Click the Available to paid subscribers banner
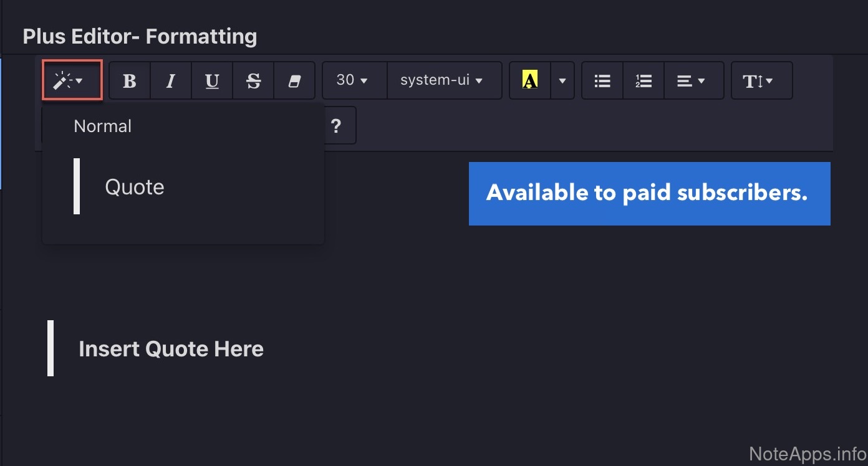The width and height of the screenshot is (868, 466). click(649, 193)
